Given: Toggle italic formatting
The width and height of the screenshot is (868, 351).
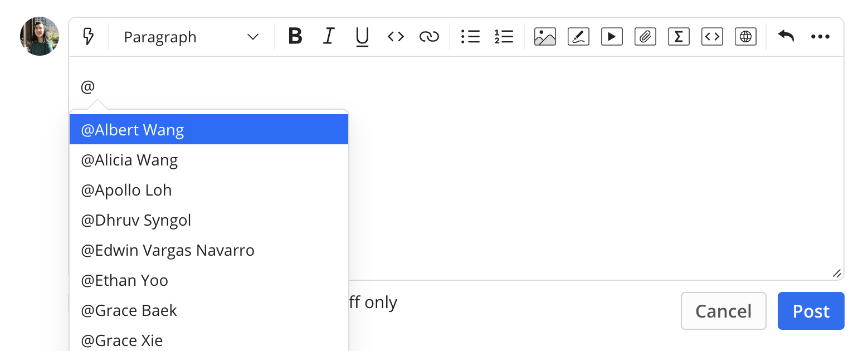Looking at the screenshot, I should [329, 37].
